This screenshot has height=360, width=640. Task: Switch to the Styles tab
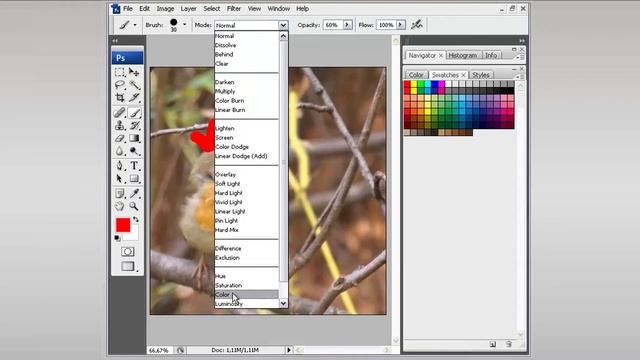click(x=480, y=75)
